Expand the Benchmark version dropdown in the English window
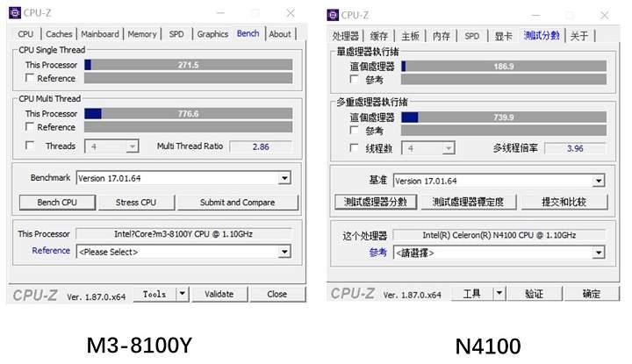Screen dimensions: 632x364 [284, 178]
